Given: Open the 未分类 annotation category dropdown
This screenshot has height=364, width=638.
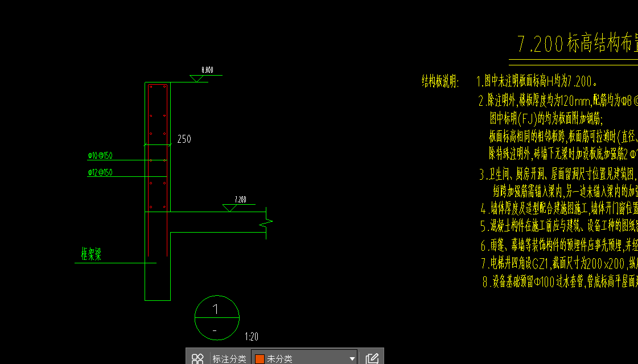Looking at the screenshot, I should 304,358.
